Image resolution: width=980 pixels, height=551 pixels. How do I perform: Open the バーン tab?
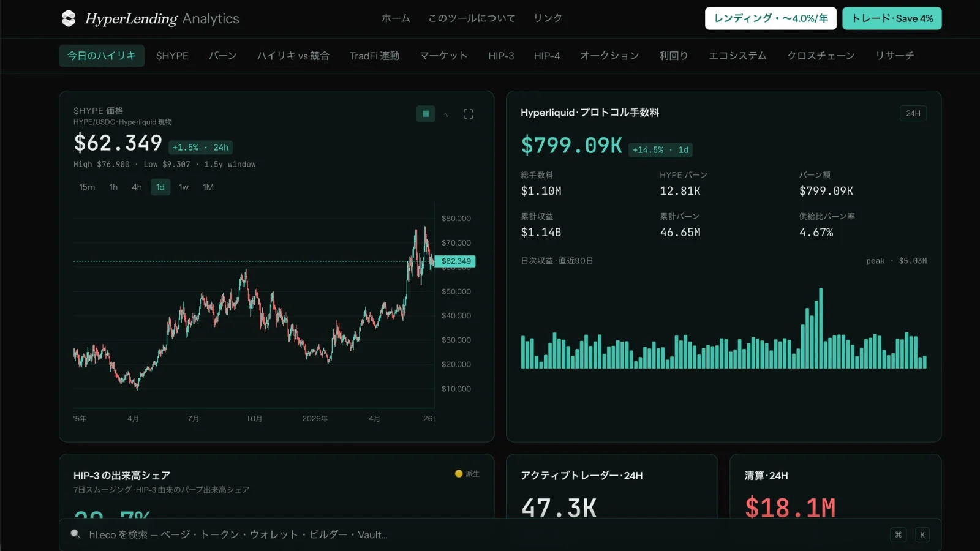point(222,56)
